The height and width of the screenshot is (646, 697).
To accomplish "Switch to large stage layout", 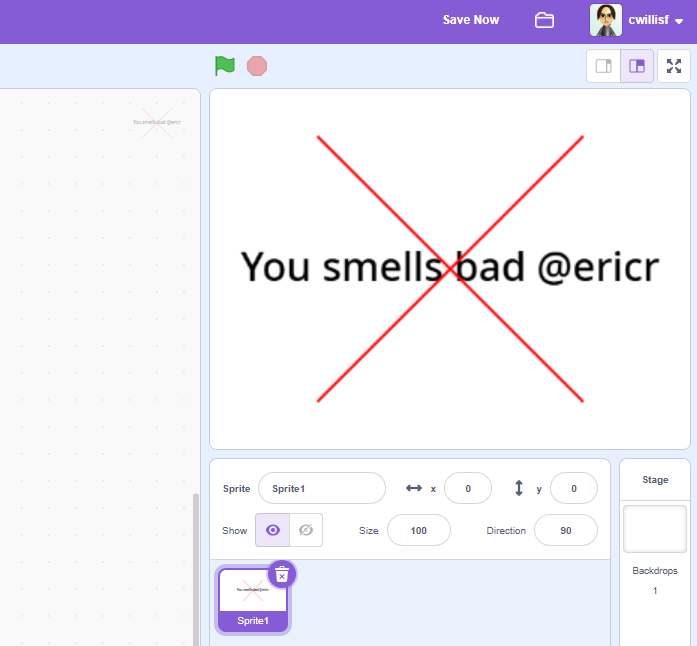I will tap(637, 66).
